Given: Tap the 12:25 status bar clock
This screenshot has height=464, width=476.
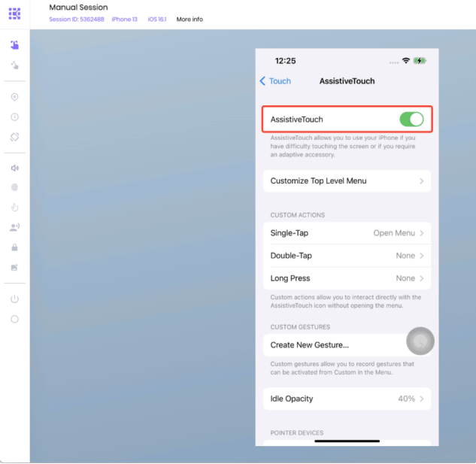Looking at the screenshot, I should [285, 61].
